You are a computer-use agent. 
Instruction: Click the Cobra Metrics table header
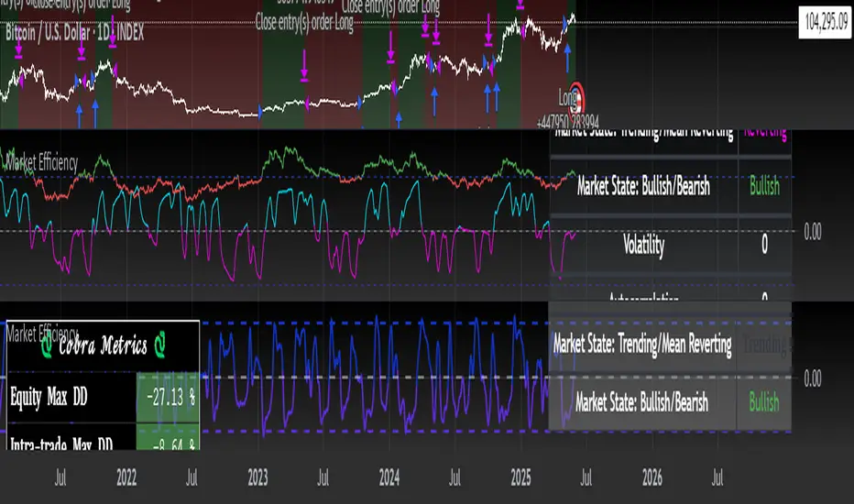[101, 346]
